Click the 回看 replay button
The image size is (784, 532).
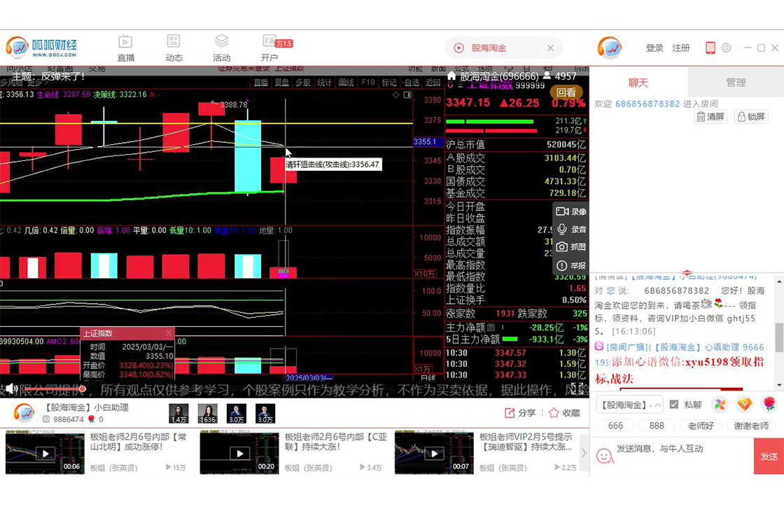tap(566, 92)
